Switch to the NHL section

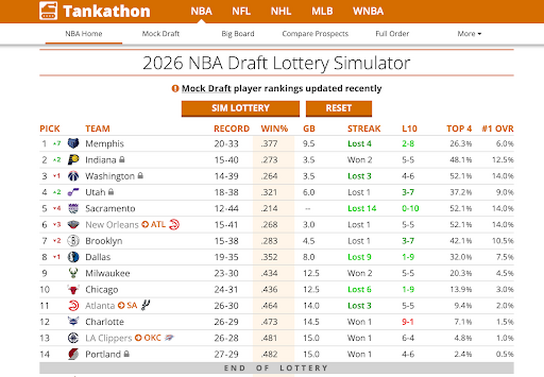[x=281, y=11]
